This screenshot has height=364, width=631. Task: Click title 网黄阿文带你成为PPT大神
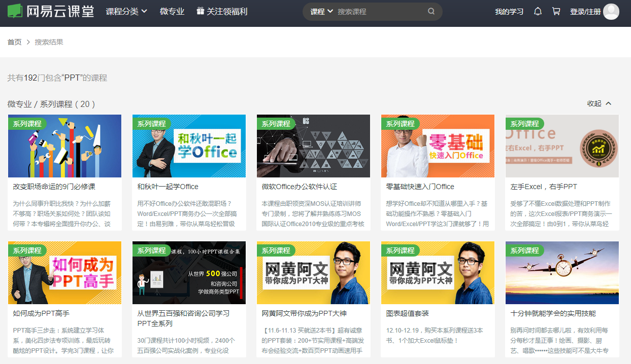pyautogui.click(x=304, y=313)
